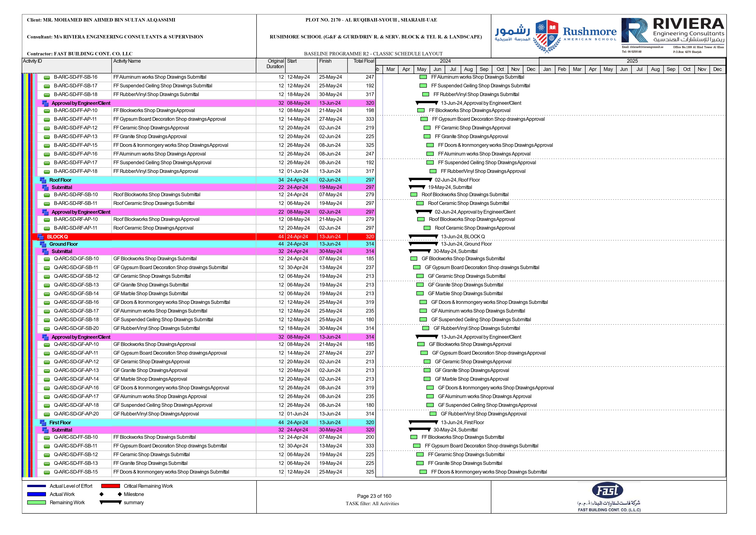The width and height of the screenshot is (756, 535).
Task: Select activity ID B-ARC-SD-RF-AP-11
Action: tap(76, 228)
